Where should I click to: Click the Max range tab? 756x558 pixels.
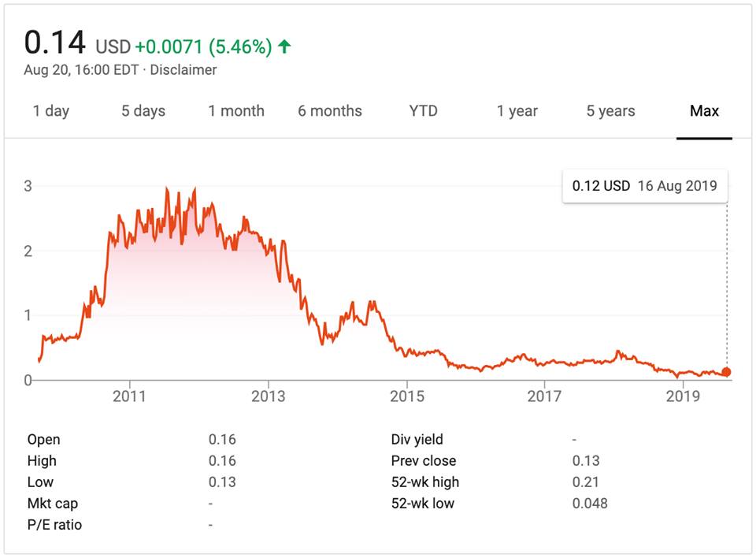(704, 111)
